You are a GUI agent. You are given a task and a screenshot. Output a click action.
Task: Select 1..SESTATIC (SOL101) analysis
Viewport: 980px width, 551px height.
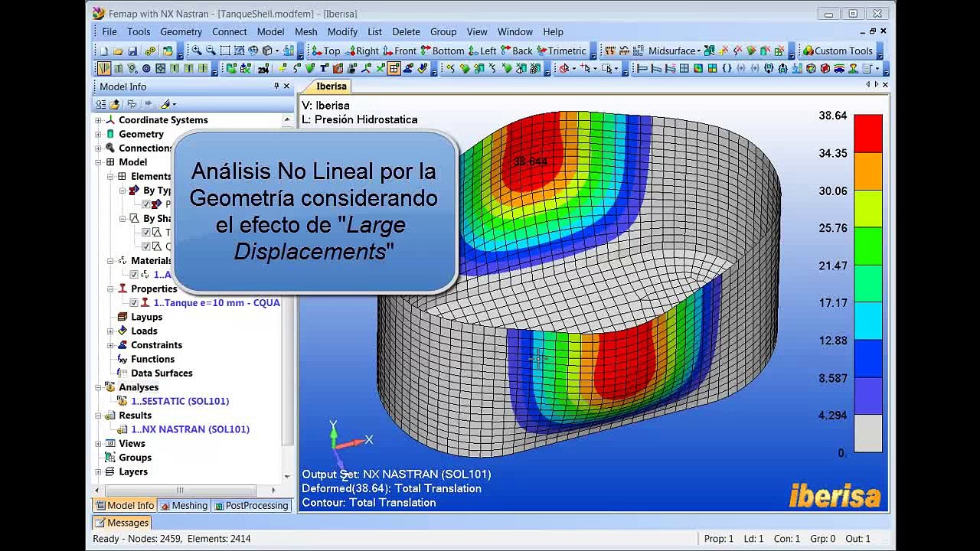[x=180, y=401]
